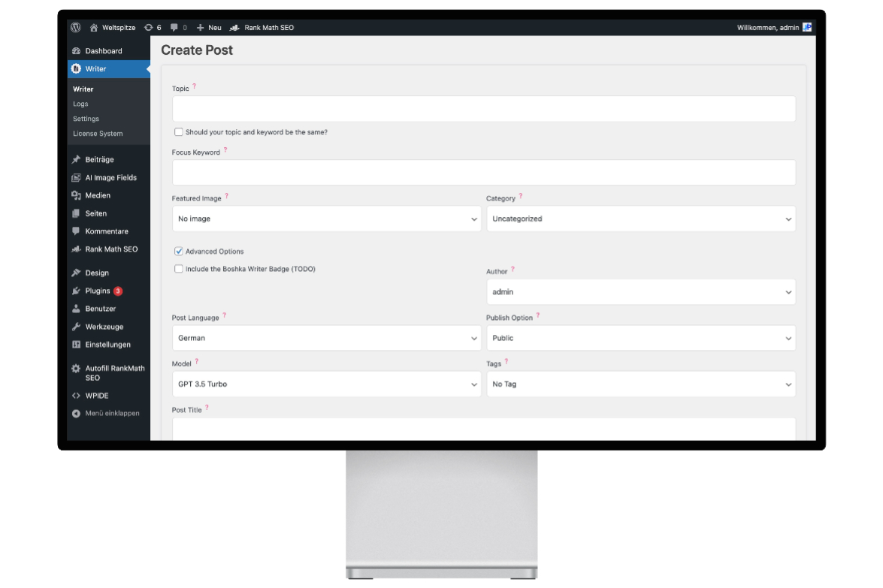The width and height of the screenshot is (883, 588).
Task: Open the Model dropdown showing GPT 3.5 Turbo
Action: coord(326,384)
